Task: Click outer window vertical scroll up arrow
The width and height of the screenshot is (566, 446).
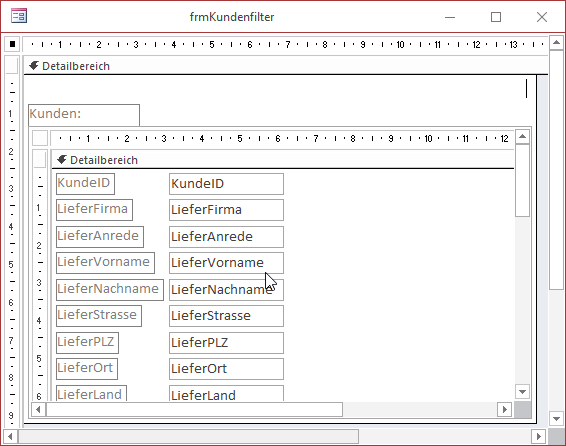Action: (556, 43)
